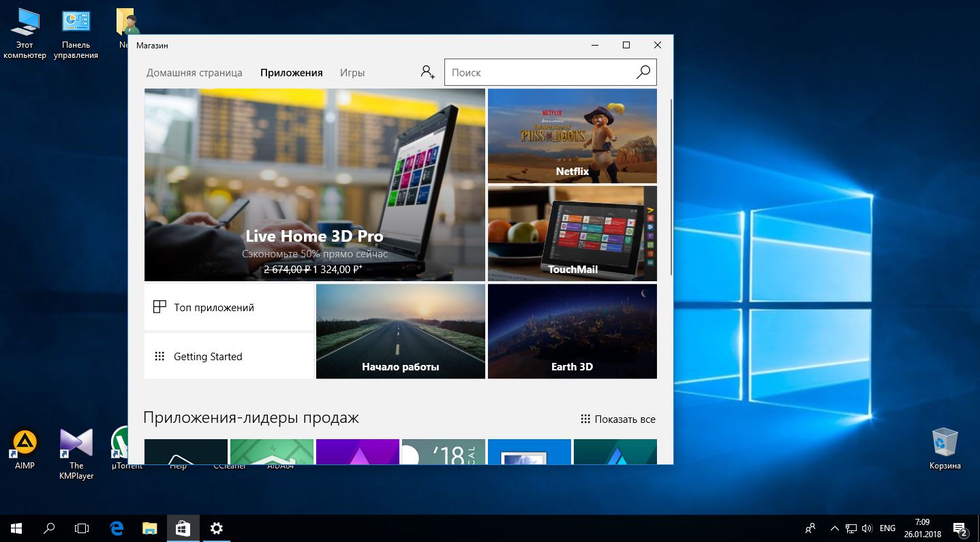Click the ENG language indicator

[887, 528]
